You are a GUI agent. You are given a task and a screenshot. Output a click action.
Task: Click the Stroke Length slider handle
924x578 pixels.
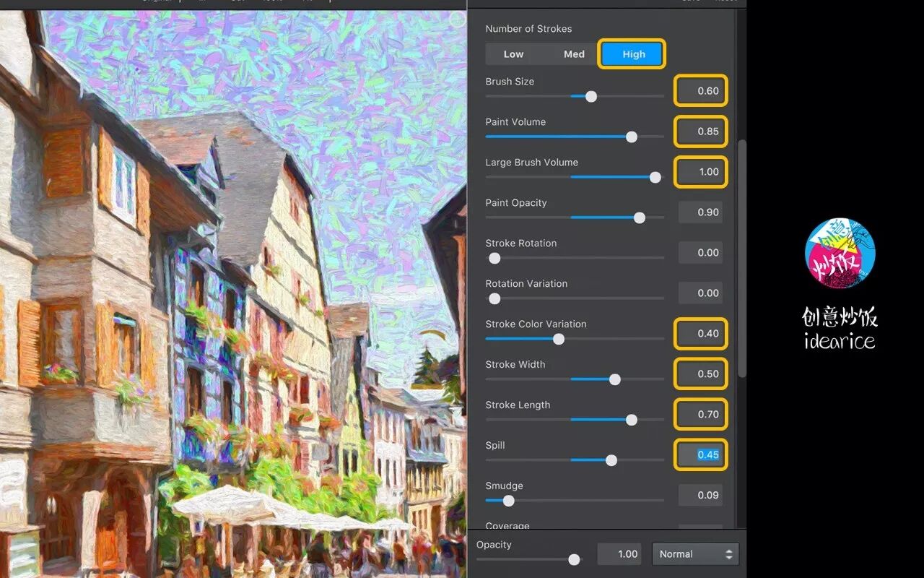point(632,420)
